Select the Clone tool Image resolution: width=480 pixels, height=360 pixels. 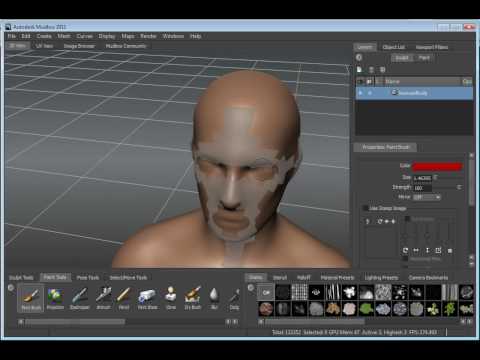click(171, 298)
